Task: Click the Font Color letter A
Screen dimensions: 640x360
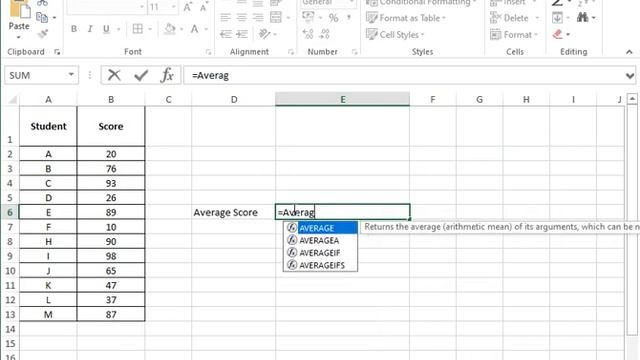Action: click(x=194, y=29)
